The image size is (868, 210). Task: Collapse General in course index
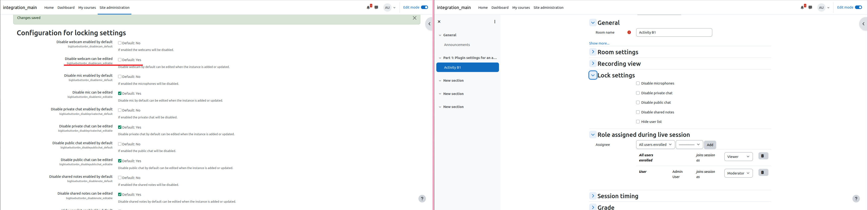(440, 35)
